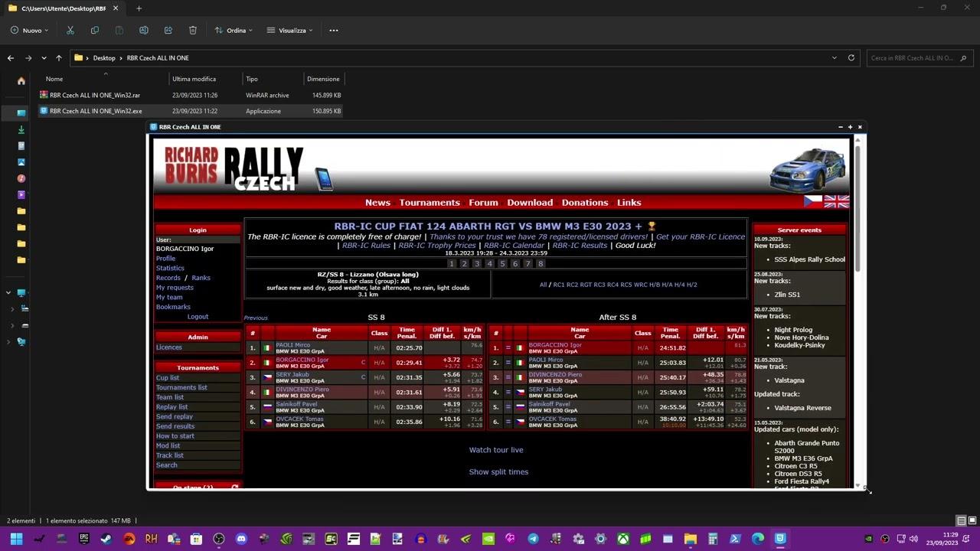Select RBR Czech ALL IN ONE_Win32.rar file
The height and width of the screenshot is (551, 980).
pos(94,96)
